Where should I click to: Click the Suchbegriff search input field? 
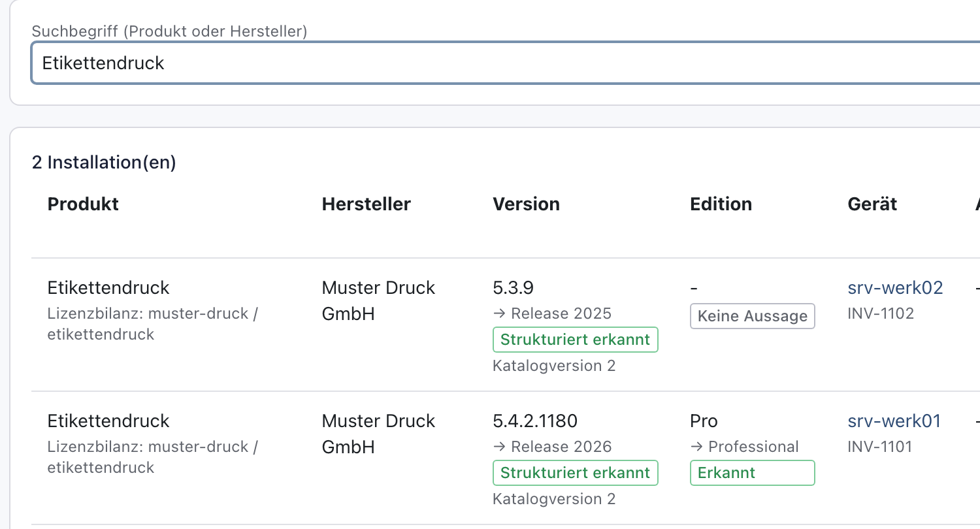tap(506, 63)
